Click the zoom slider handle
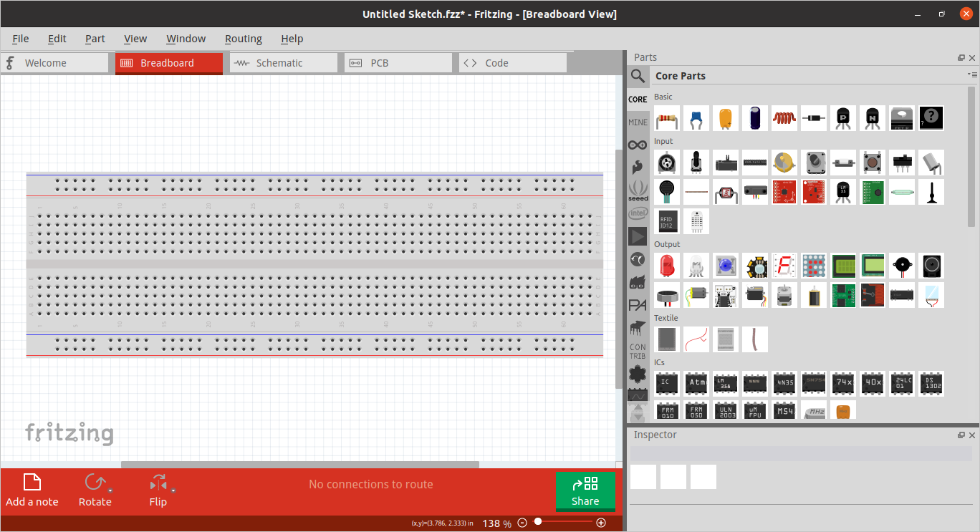 coord(538,523)
